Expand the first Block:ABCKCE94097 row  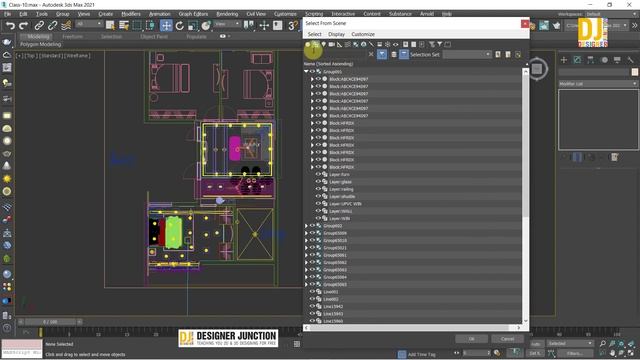[x=312, y=79]
